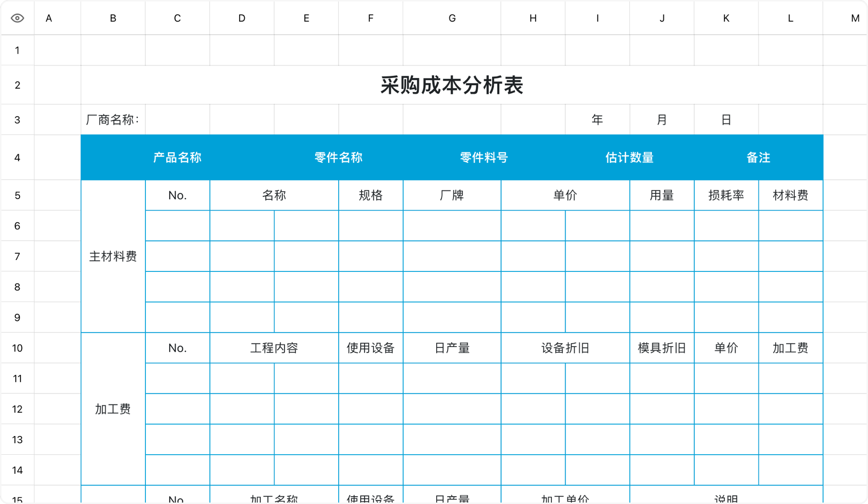Viewport: 868px width, 504px height.
Task: Select column E header
Action: (306, 18)
